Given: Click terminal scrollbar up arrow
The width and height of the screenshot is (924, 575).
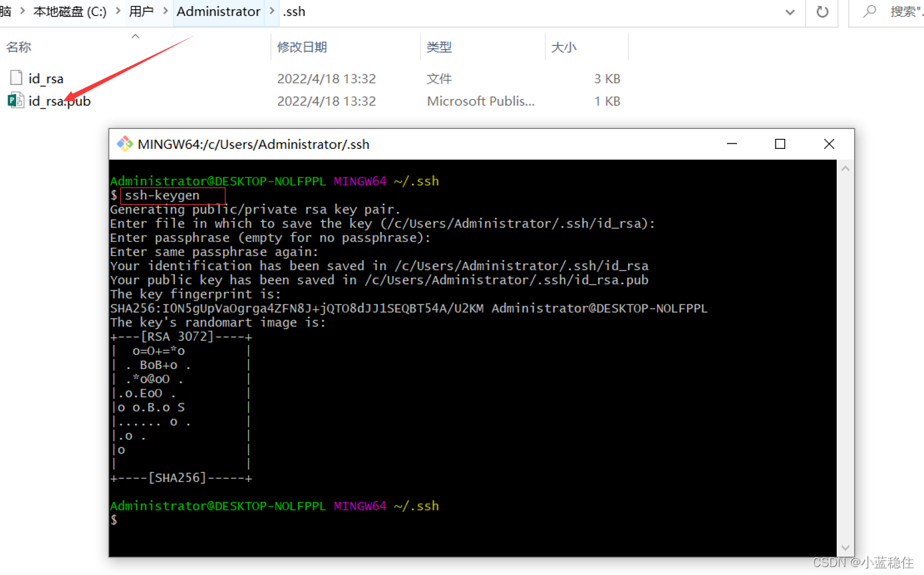Looking at the screenshot, I should point(845,169).
